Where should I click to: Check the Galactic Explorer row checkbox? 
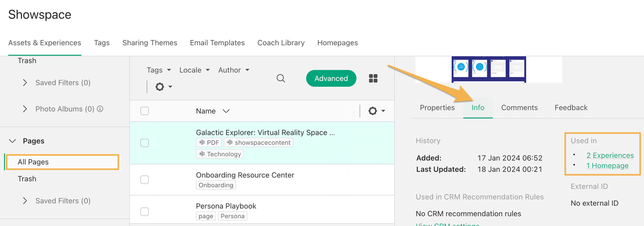click(x=145, y=143)
